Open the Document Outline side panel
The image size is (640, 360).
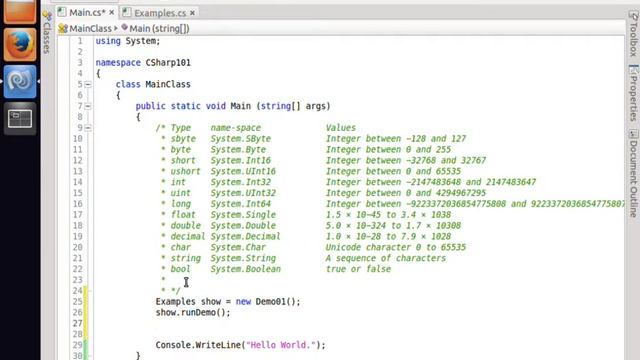633,173
